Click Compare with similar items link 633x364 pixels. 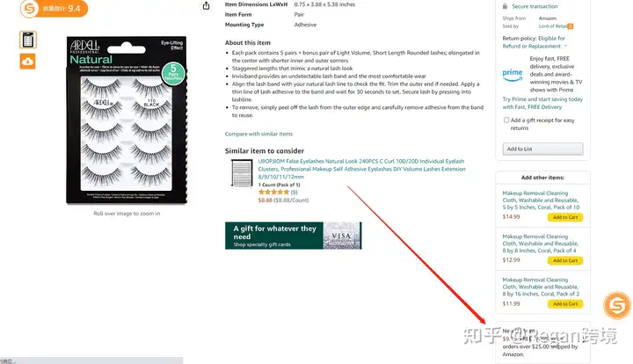[x=258, y=134]
